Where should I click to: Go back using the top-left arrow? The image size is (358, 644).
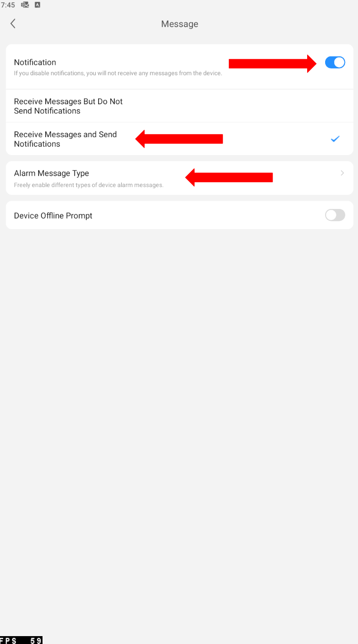[13, 24]
